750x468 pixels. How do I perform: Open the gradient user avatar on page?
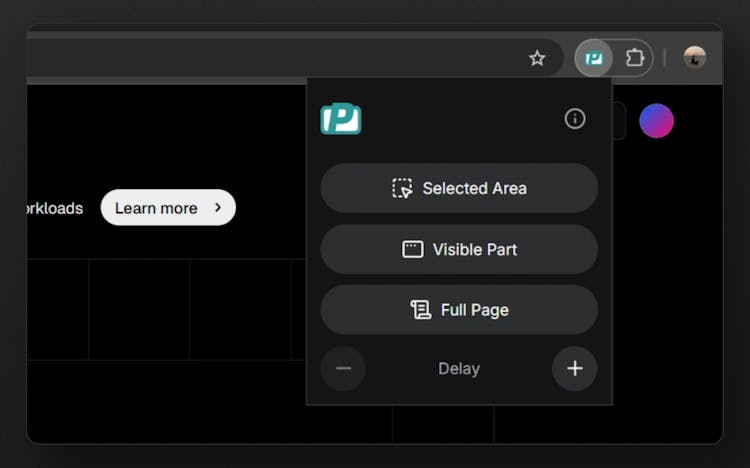click(x=656, y=121)
